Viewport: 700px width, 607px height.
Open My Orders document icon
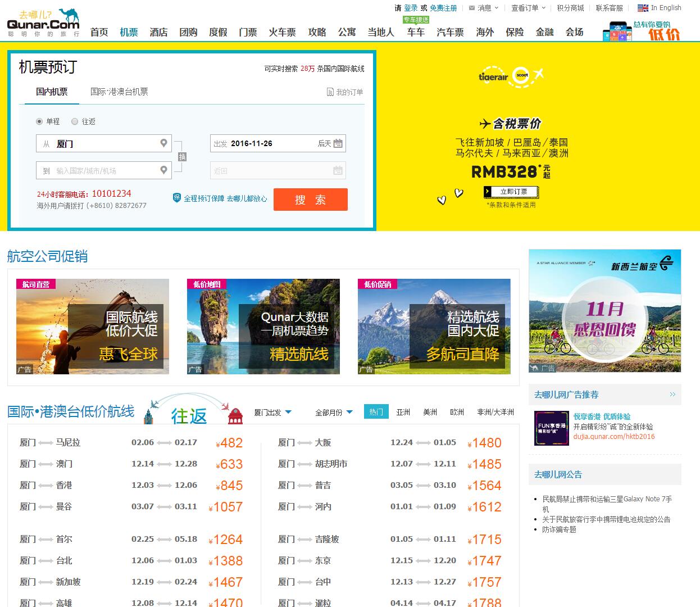pyautogui.click(x=330, y=92)
